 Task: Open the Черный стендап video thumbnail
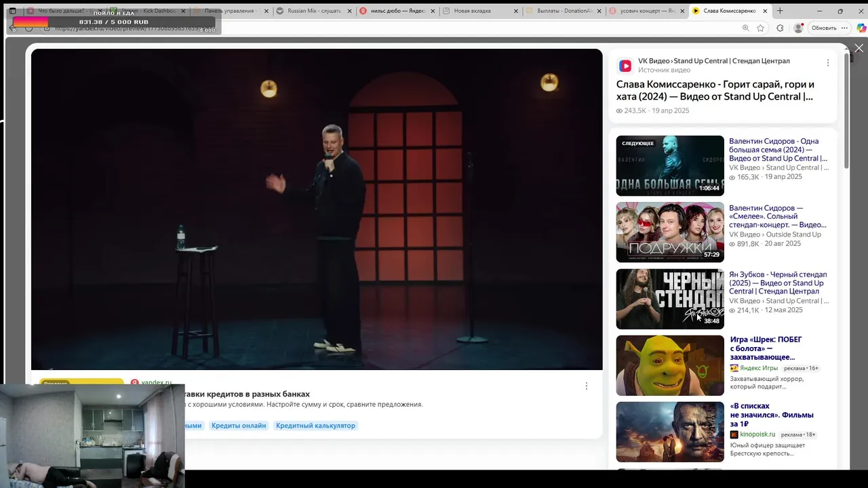(670, 299)
